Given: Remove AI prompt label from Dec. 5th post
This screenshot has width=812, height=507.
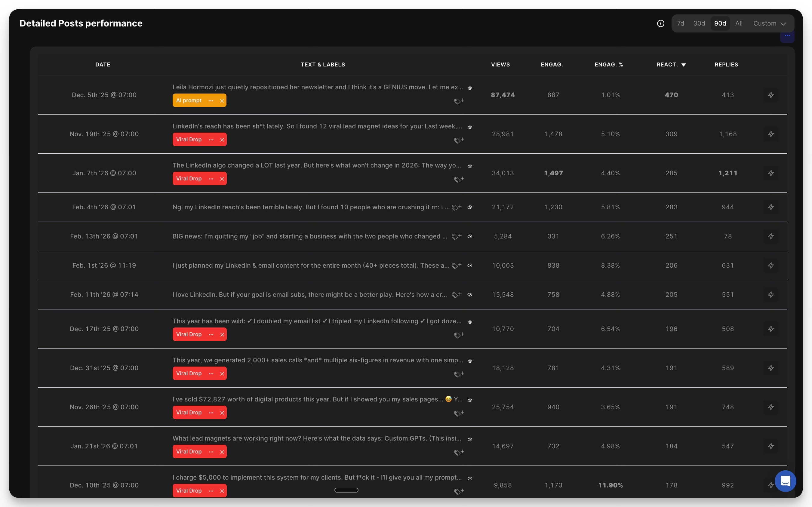Looking at the screenshot, I should coord(222,101).
